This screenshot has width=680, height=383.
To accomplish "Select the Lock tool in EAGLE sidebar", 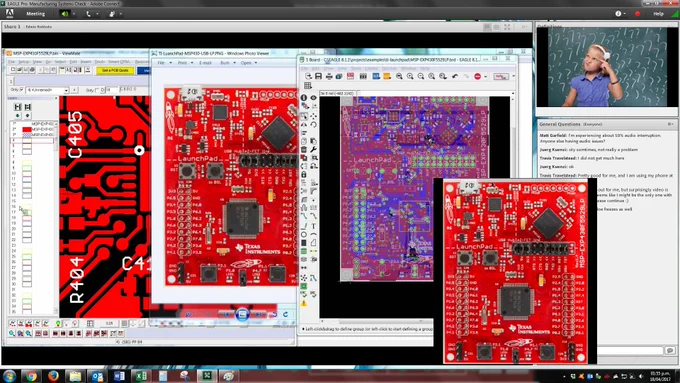I will (304, 174).
